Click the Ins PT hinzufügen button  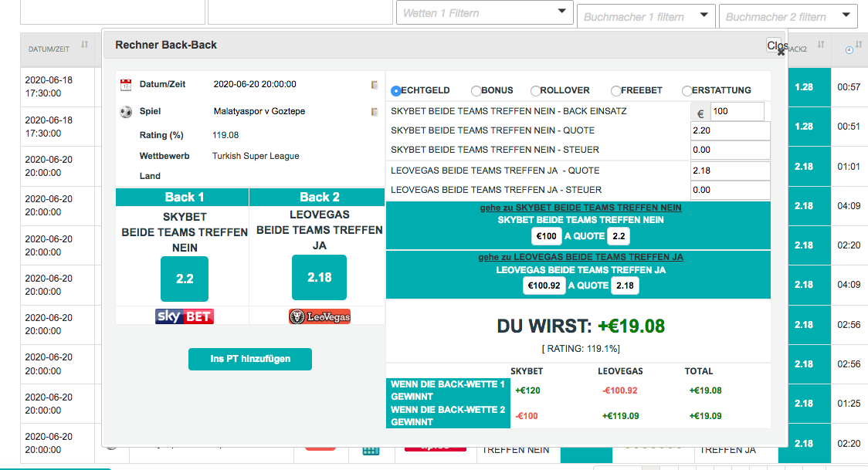tap(250, 359)
